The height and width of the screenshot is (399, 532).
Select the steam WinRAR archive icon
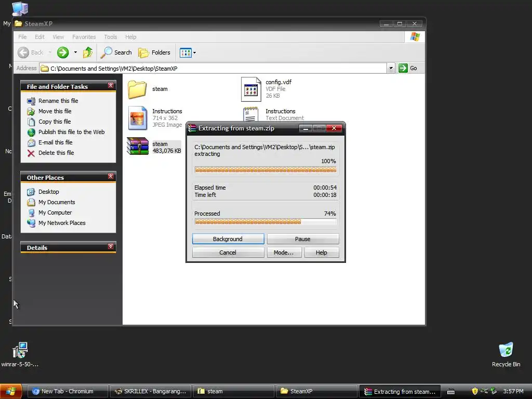pyautogui.click(x=137, y=146)
